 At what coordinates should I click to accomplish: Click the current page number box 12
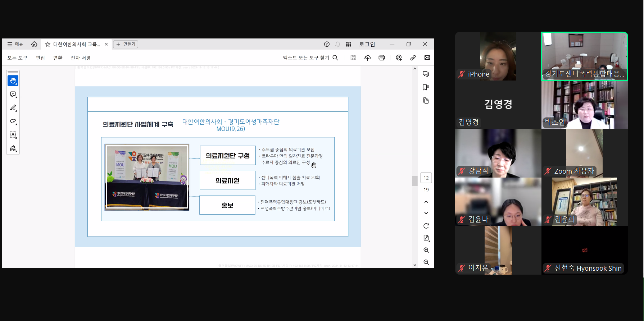point(426,178)
